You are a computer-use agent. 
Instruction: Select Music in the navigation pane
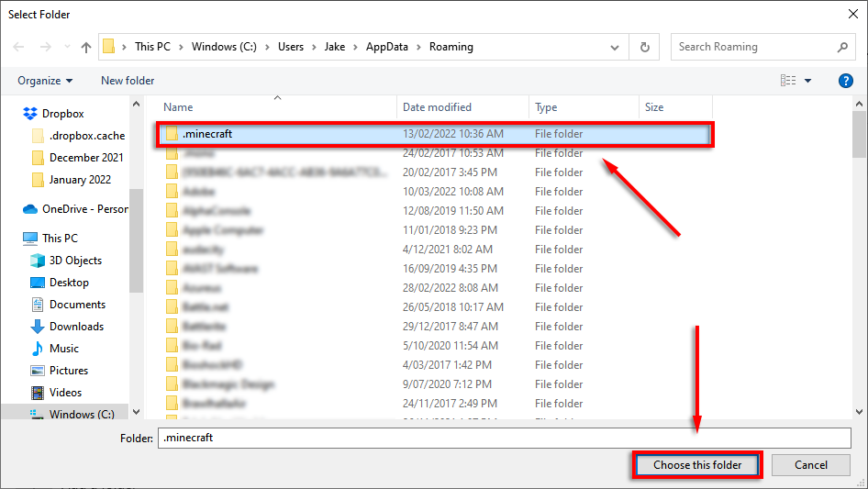point(63,349)
